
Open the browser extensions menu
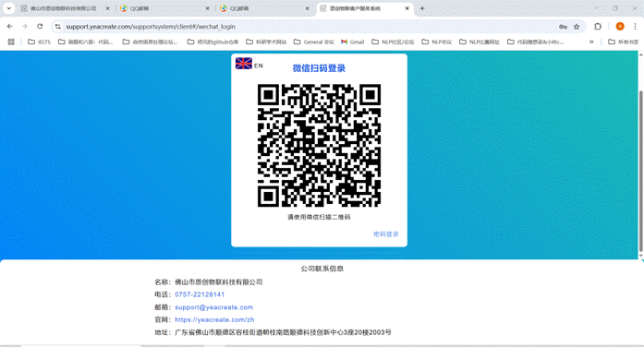tap(598, 26)
